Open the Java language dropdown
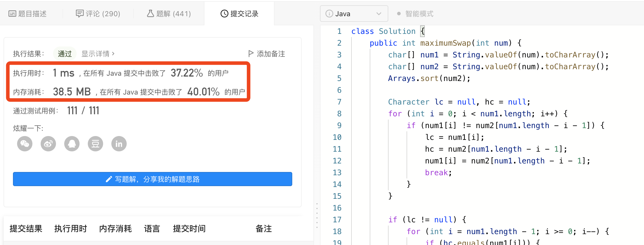This screenshot has width=644, height=245. pyautogui.click(x=354, y=14)
